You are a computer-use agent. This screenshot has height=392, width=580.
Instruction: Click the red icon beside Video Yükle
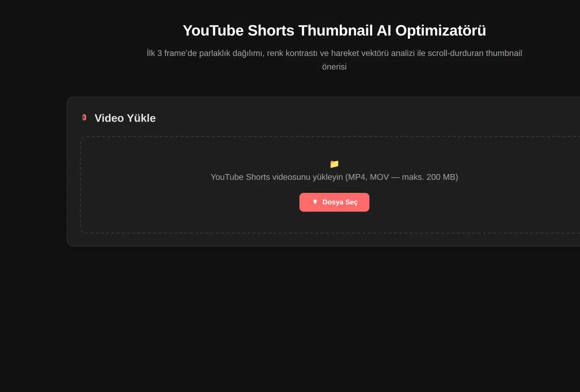click(x=84, y=117)
